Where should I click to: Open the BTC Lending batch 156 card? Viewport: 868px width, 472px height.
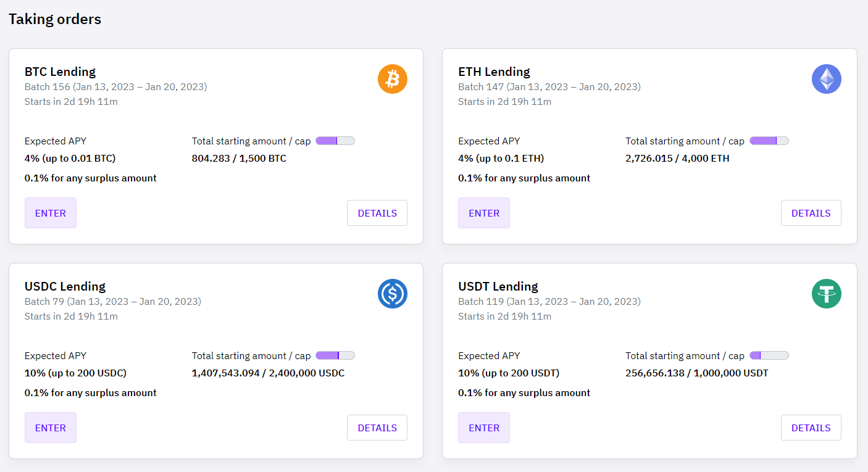coord(60,72)
